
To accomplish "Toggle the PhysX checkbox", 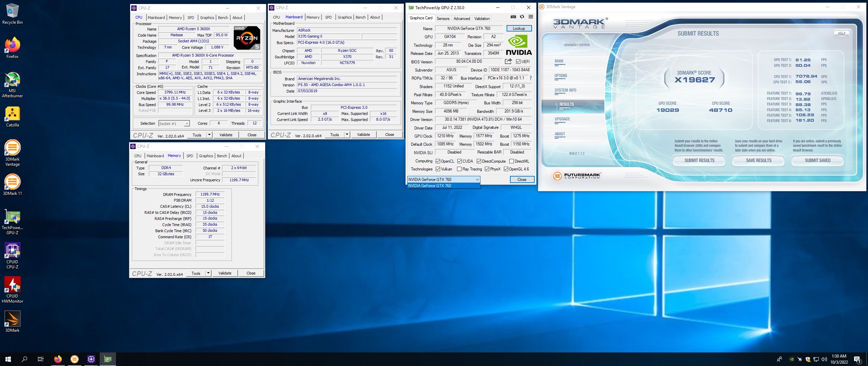I will coord(487,169).
